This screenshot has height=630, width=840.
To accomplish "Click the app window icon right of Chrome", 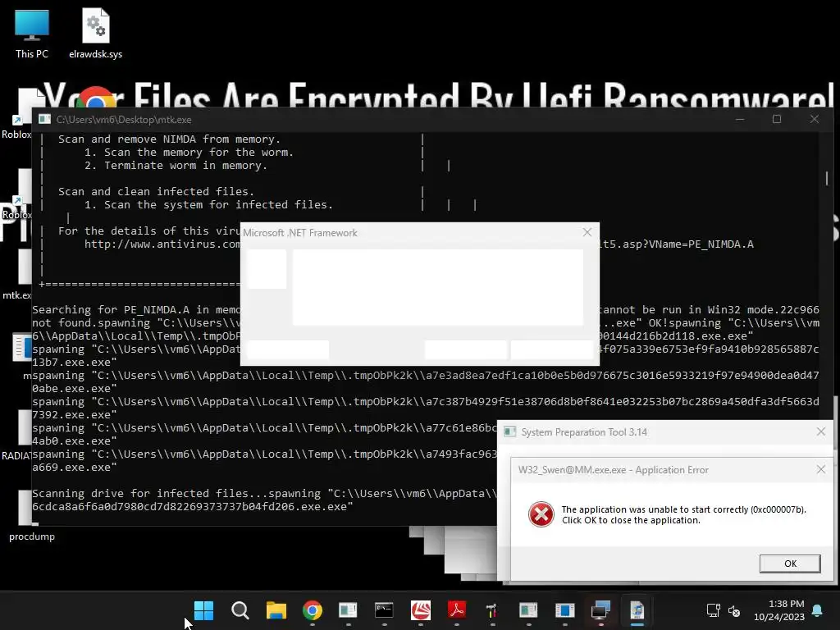I will (x=348, y=610).
